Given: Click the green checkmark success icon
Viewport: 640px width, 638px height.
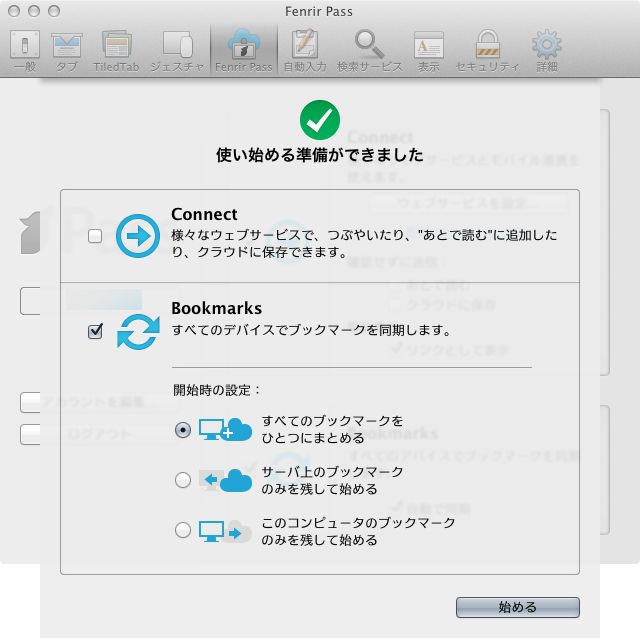Looking at the screenshot, I should tap(320, 120).
